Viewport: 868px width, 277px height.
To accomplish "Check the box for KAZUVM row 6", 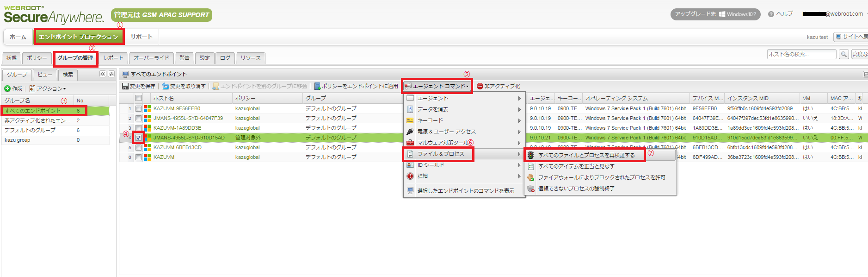I will point(138,157).
